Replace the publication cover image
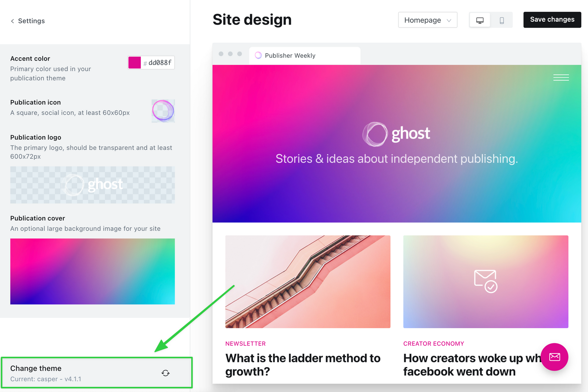588x392 pixels. click(93, 271)
